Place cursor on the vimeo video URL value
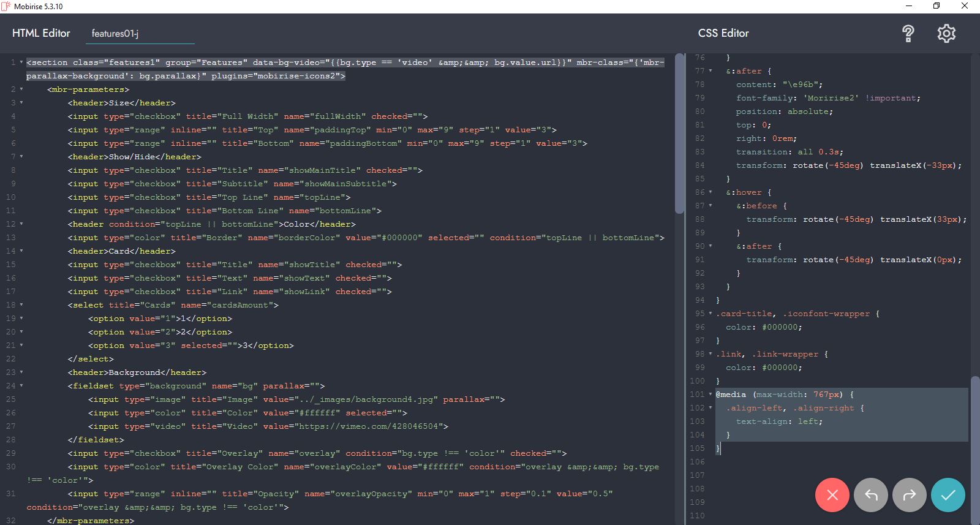The width and height of the screenshot is (980, 525). (367, 426)
